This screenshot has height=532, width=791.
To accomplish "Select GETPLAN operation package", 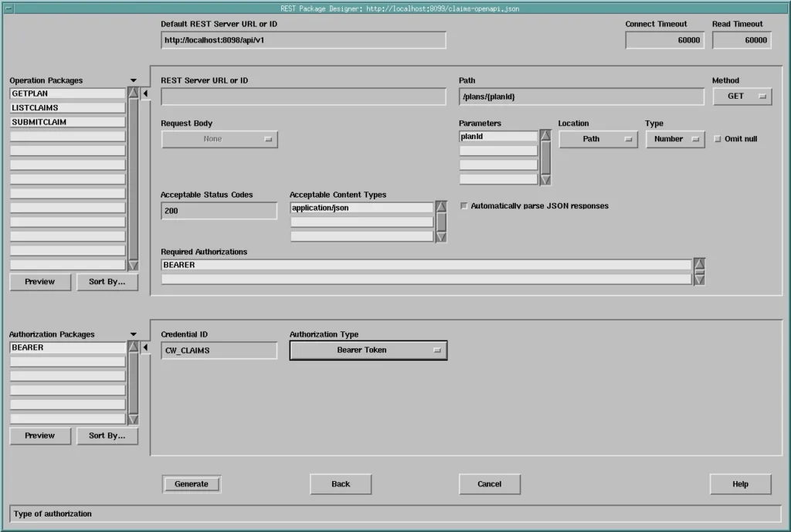I will (x=67, y=93).
